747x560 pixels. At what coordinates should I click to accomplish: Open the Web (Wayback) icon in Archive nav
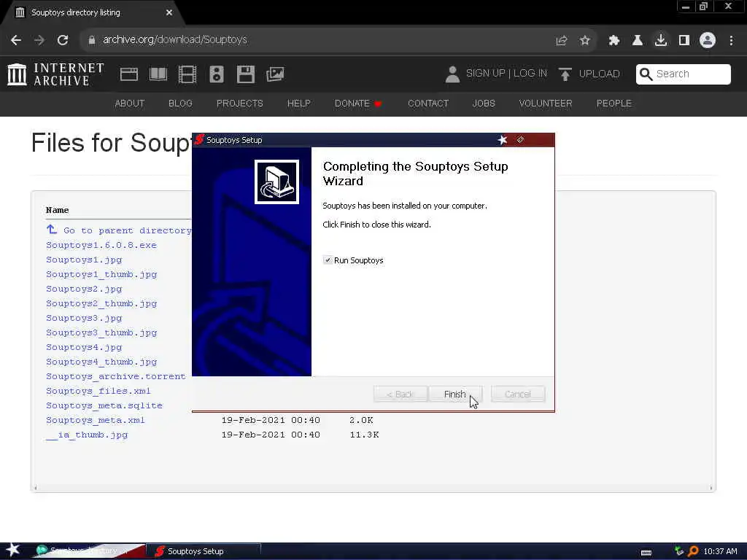128,74
